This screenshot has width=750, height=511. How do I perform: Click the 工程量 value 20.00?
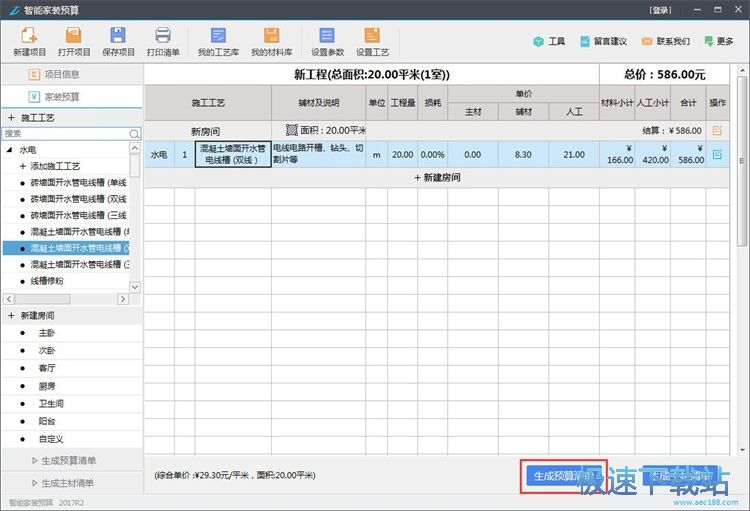[x=402, y=155]
